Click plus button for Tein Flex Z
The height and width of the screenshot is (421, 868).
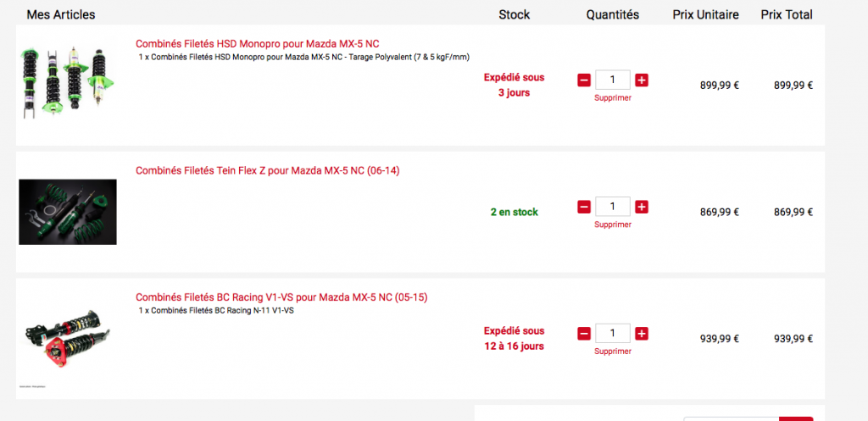point(642,207)
